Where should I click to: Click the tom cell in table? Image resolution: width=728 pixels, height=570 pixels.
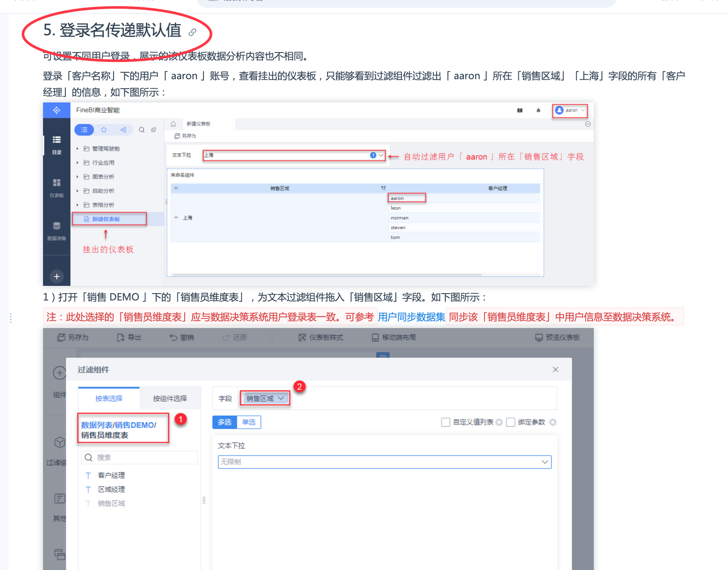tap(464, 238)
